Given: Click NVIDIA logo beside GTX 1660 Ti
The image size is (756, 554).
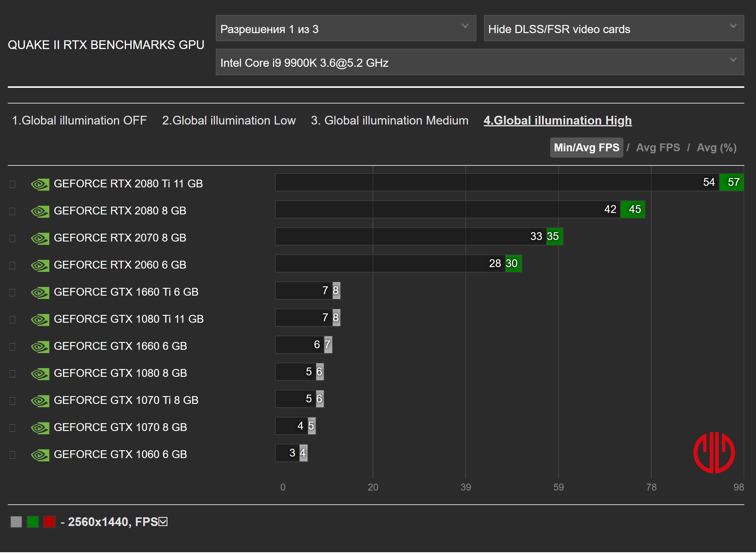Looking at the screenshot, I should point(40,293).
